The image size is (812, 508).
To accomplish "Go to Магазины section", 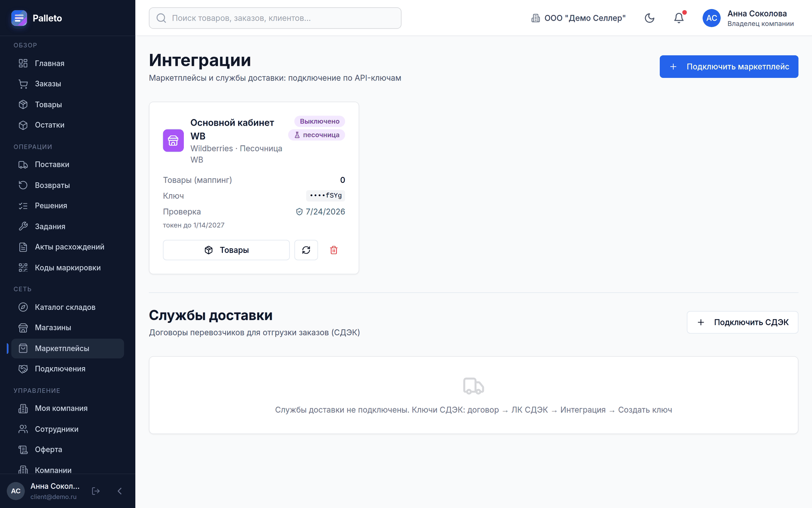I will 68,328.
